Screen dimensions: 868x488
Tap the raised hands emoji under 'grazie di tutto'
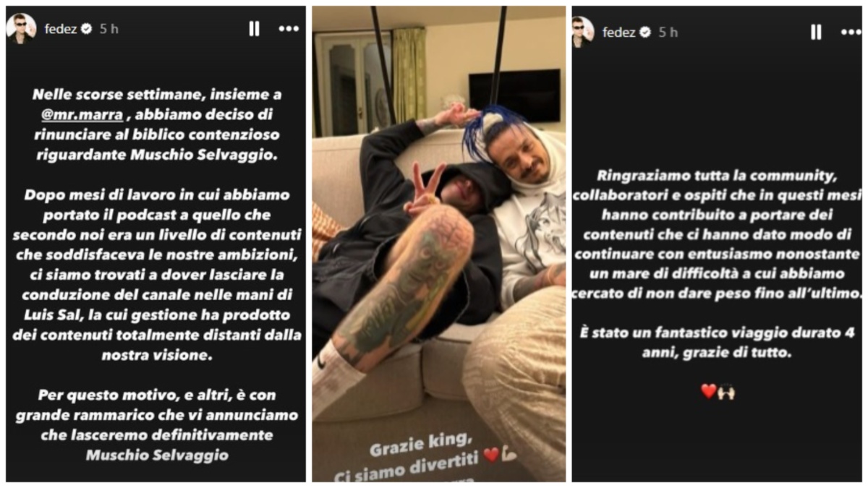pyautogui.click(x=726, y=391)
